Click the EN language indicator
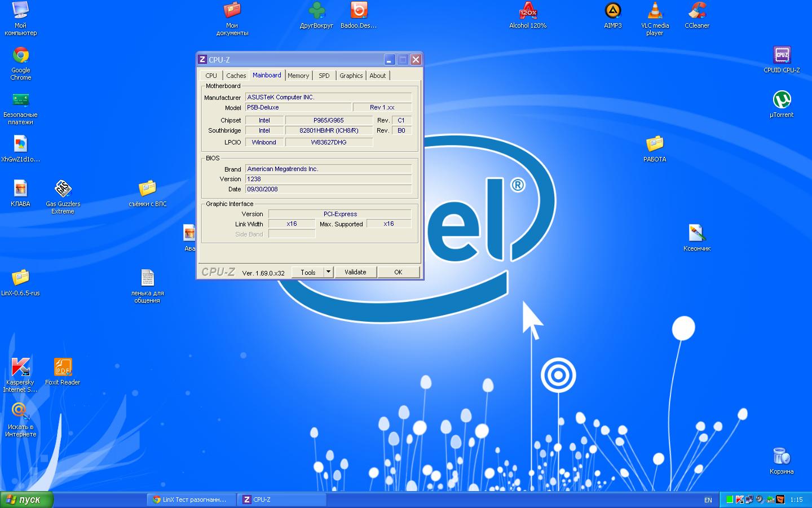This screenshot has height=508, width=812. 708,500
